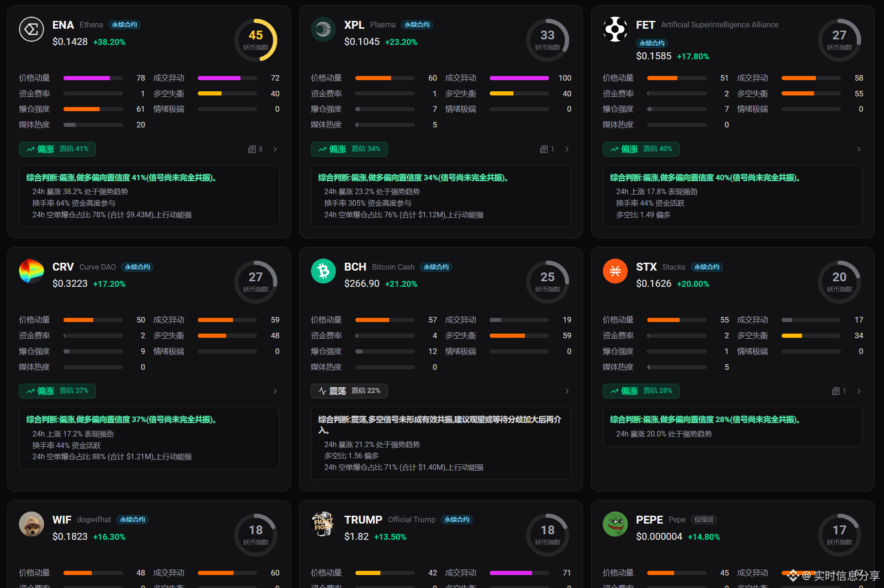This screenshot has height=588, width=884.
Task: Click BCH long-short imbalance bar 59
Action: tap(519, 336)
